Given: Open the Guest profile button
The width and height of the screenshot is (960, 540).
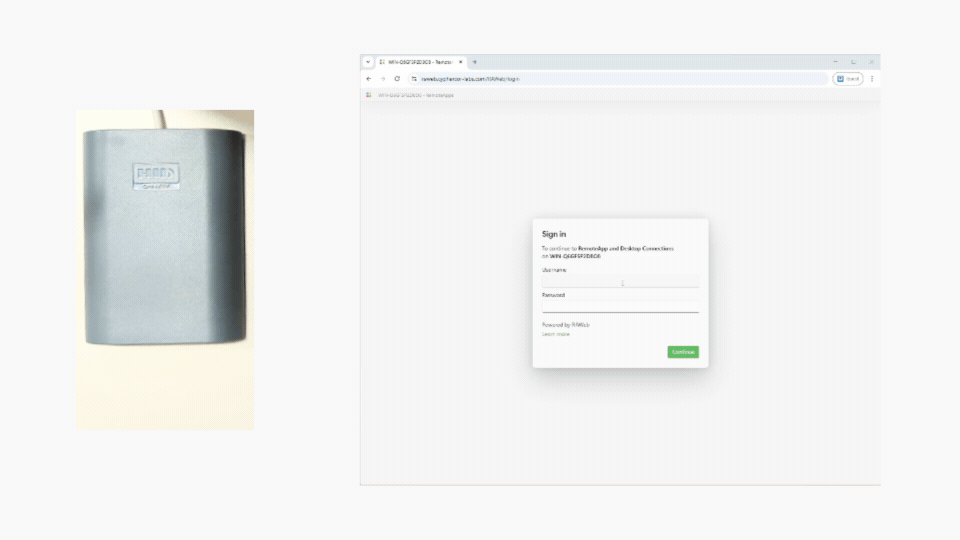Looking at the screenshot, I should [847, 78].
